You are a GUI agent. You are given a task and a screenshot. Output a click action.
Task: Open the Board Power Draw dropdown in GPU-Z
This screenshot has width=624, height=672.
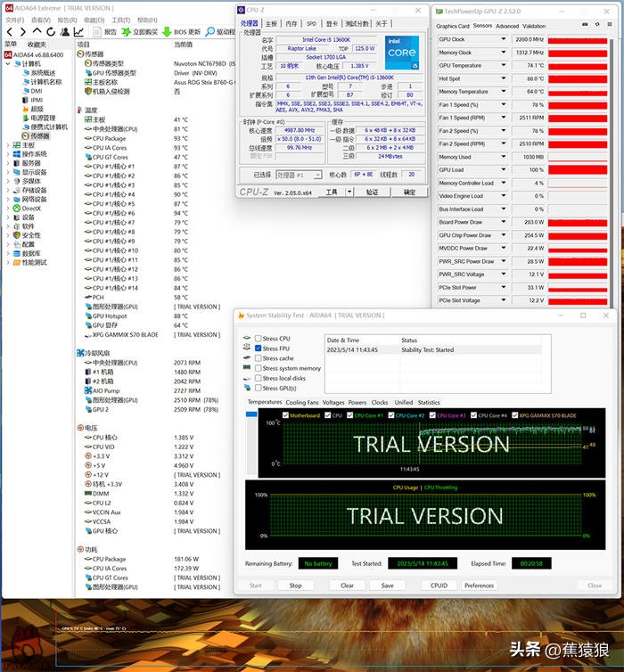(x=504, y=223)
